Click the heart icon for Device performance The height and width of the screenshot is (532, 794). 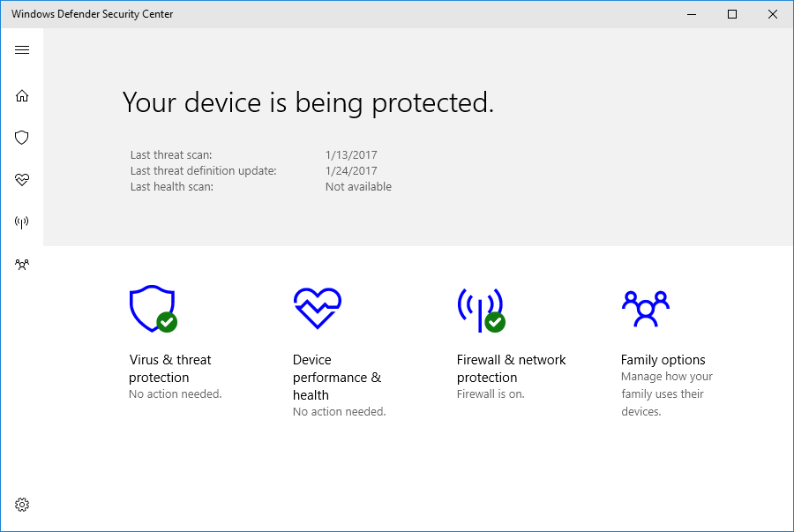pos(22,180)
